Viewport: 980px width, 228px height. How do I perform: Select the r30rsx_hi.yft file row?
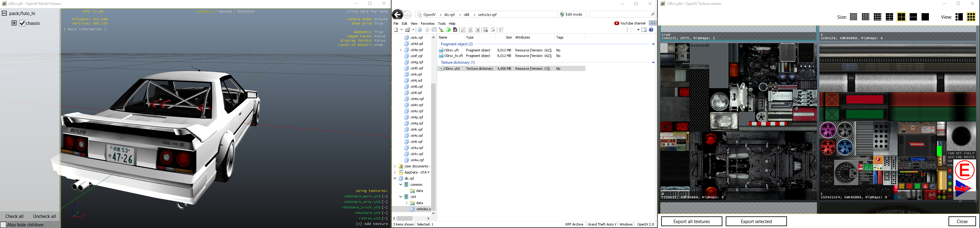[x=512, y=56]
